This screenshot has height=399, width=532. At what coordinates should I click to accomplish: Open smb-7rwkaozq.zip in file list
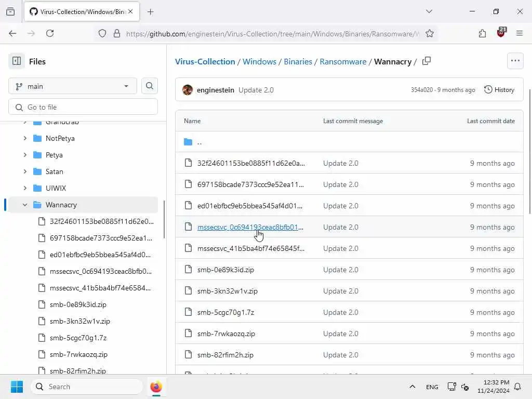click(x=226, y=334)
